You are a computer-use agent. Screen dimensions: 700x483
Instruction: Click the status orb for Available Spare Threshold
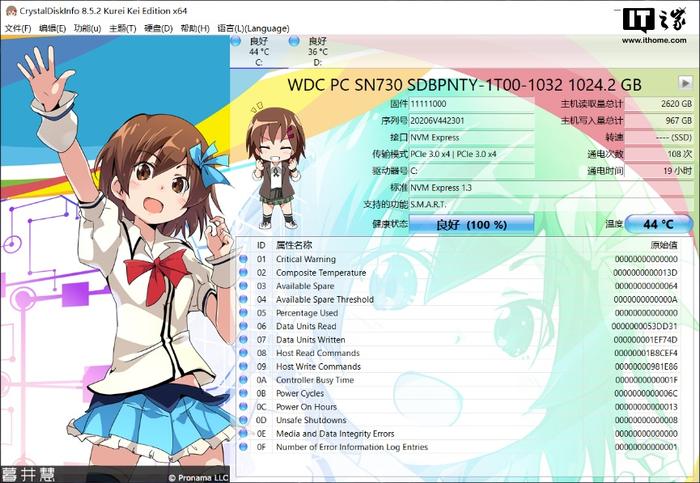click(x=243, y=299)
